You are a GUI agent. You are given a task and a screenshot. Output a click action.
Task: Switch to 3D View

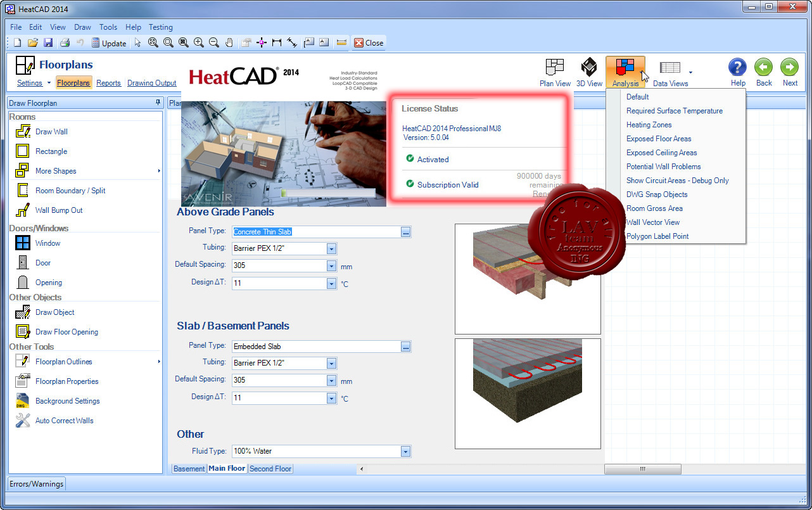589,72
